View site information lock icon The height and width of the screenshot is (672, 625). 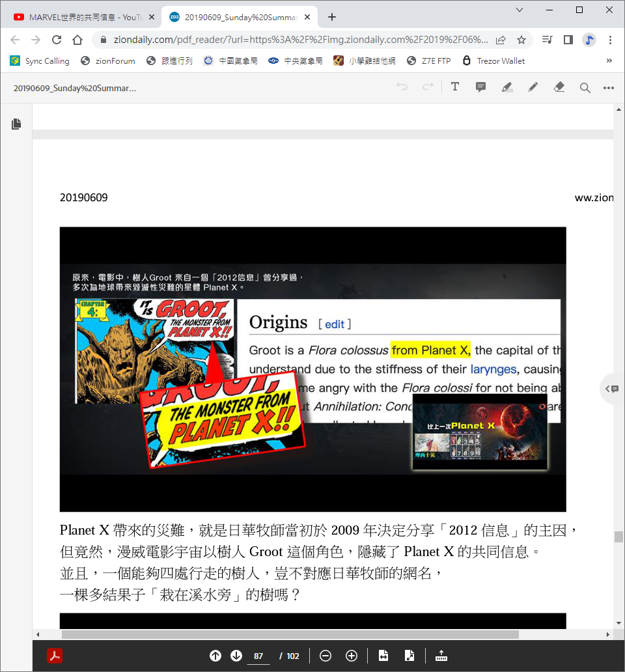coord(103,40)
